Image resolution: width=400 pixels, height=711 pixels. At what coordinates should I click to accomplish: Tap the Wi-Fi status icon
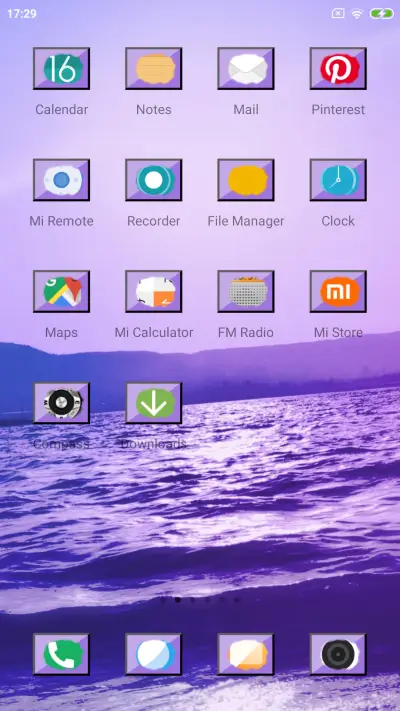pos(357,14)
